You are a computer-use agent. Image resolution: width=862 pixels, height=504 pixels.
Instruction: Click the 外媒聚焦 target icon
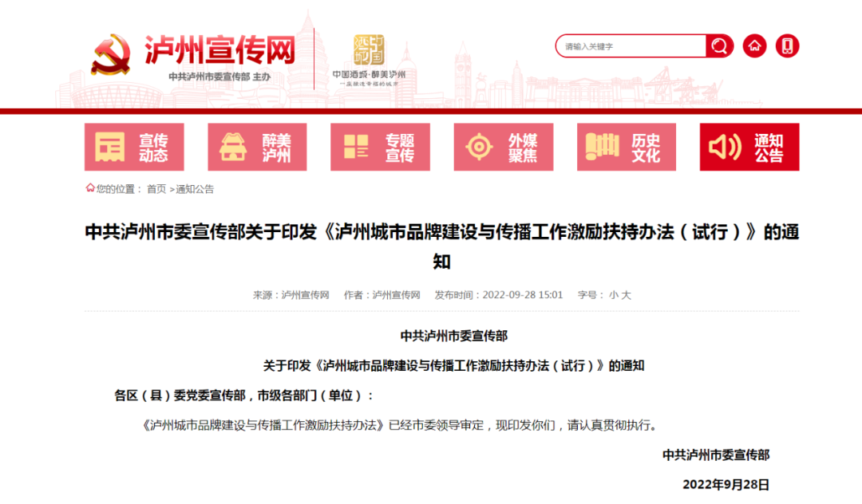point(479,148)
